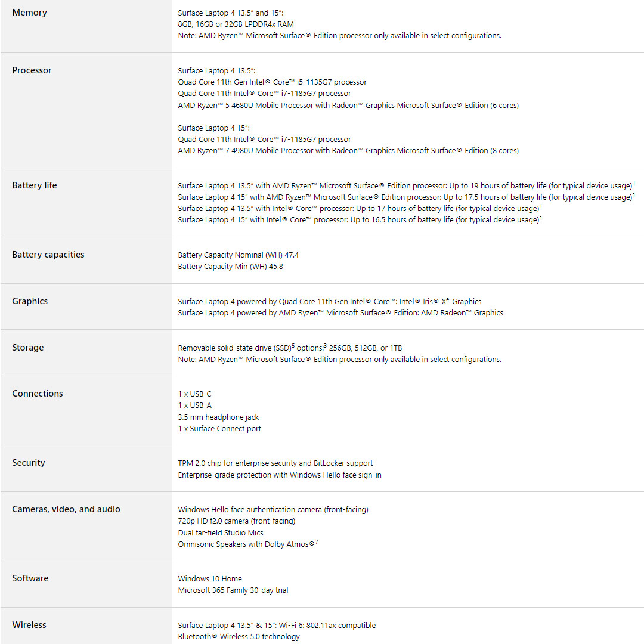Viewport: 644px width, 644px height.
Task: Click the Processor row heading
Action: 32,70
